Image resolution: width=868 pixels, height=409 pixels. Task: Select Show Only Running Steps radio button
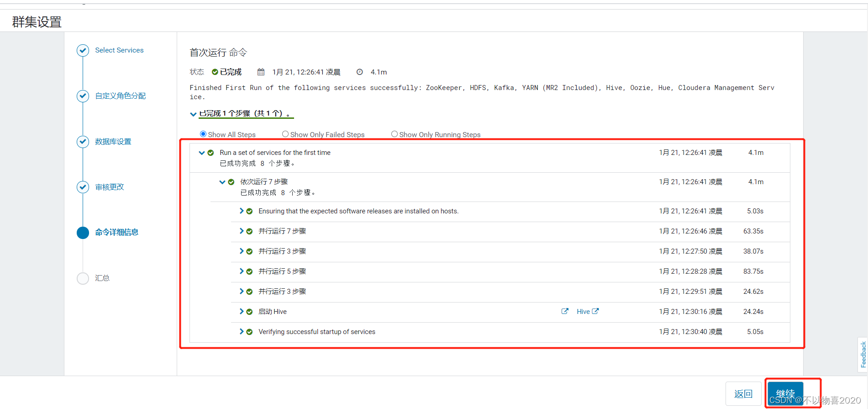coord(395,134)
